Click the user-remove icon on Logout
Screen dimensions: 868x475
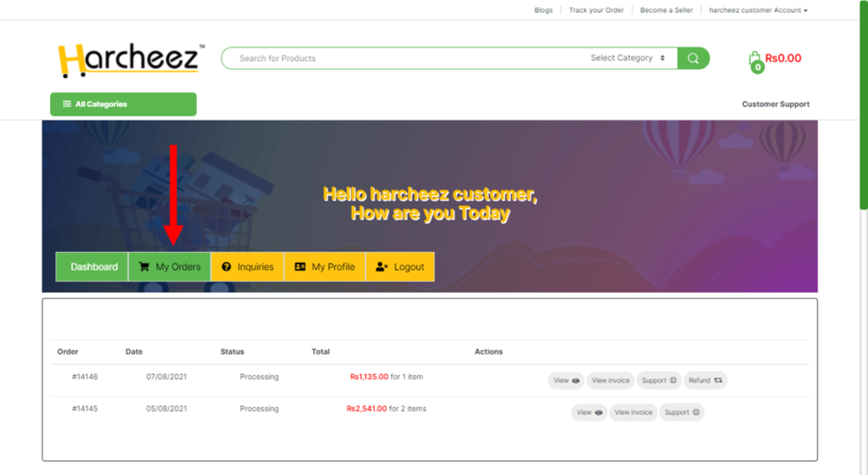381,267
